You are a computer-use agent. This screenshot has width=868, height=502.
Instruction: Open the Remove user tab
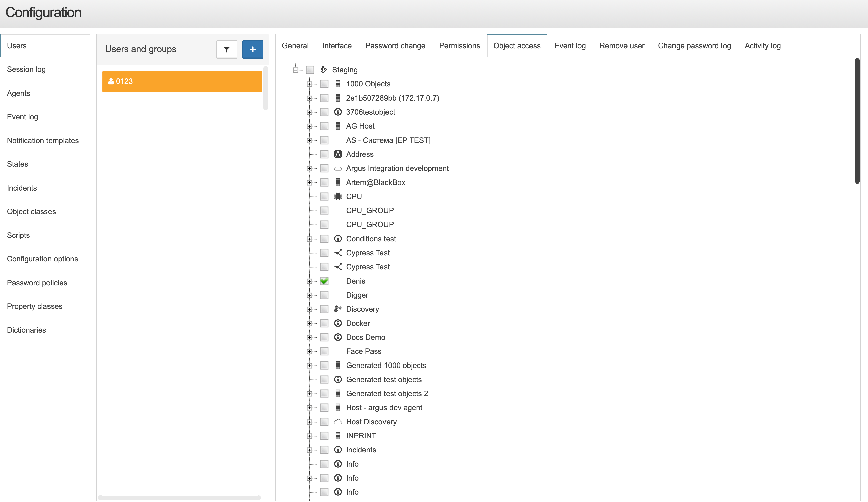(x=622, y=45)
